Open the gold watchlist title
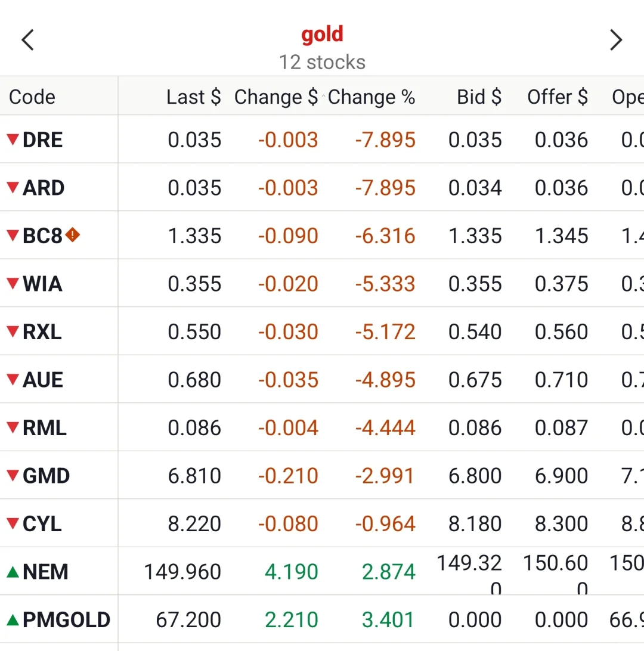This screenshot has height=651, width=644. click(322, 35)
